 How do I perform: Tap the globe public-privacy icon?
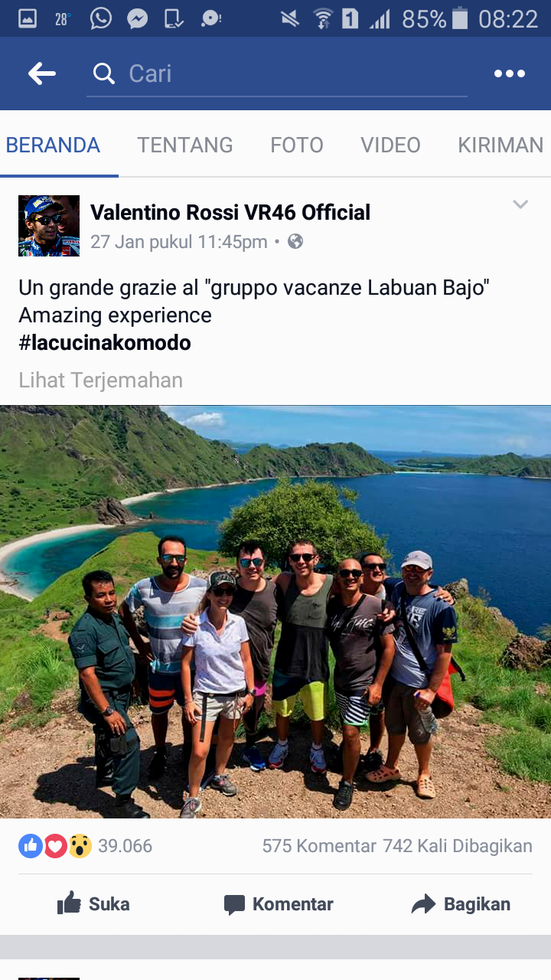295,242
